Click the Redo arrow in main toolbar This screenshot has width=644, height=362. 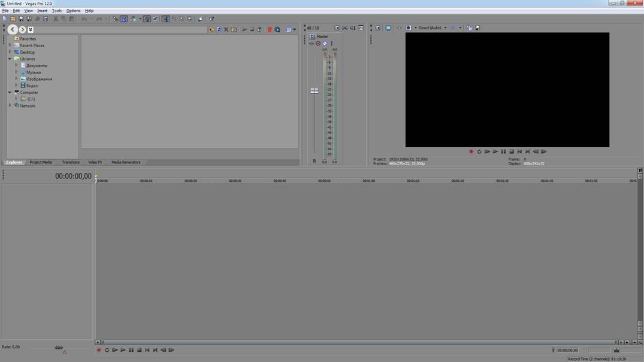99,19
